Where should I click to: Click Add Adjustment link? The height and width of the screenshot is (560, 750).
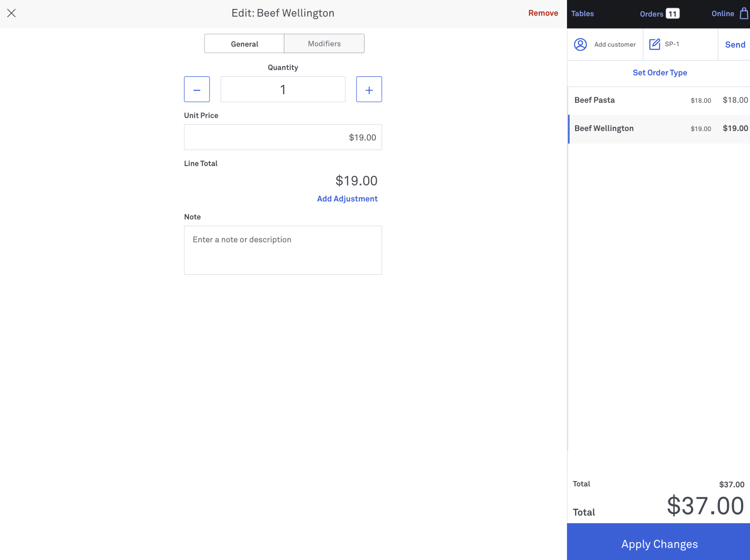[347, 199]
